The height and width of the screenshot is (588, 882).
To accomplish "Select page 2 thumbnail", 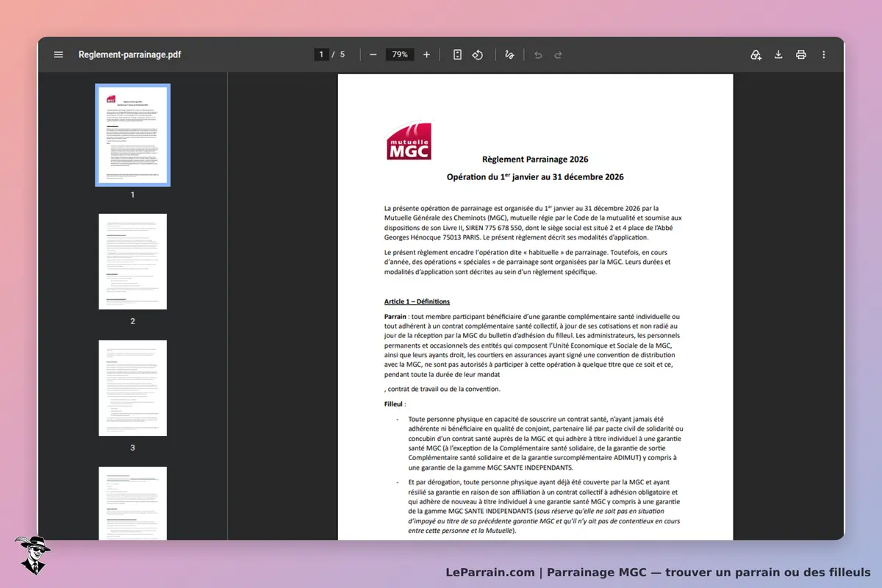I will pyautogui.click(x=132, y=262).
